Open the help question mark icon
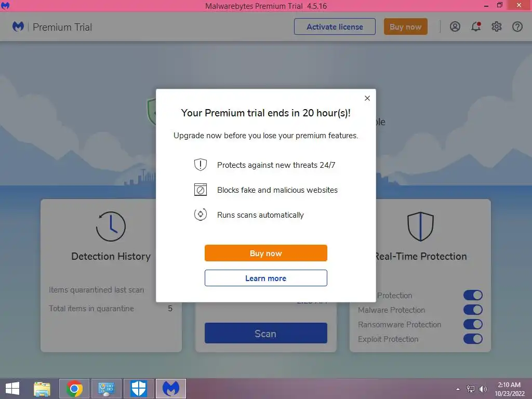532x399 pixels. [517, 26]
